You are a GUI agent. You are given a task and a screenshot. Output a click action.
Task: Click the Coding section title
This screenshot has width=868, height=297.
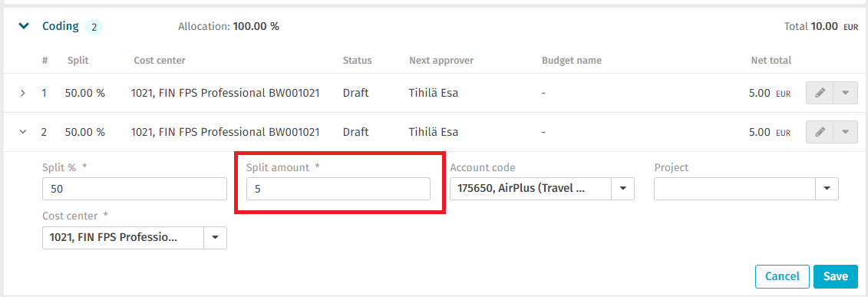(61, 26)
